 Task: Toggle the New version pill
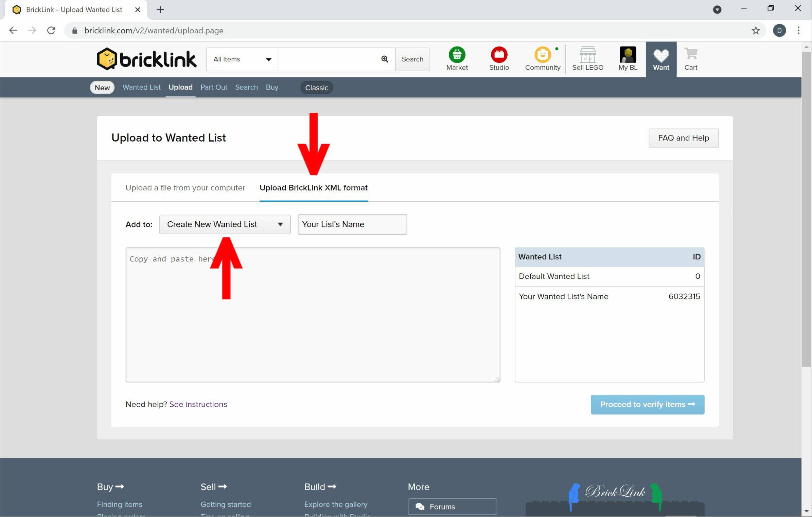pyautogui.click(x=102, y=88)
